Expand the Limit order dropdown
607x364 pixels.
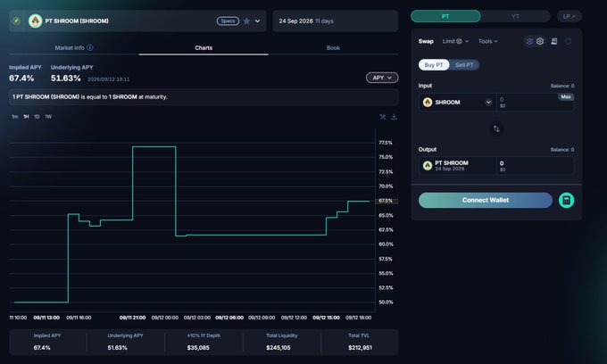tap(467, 41)
